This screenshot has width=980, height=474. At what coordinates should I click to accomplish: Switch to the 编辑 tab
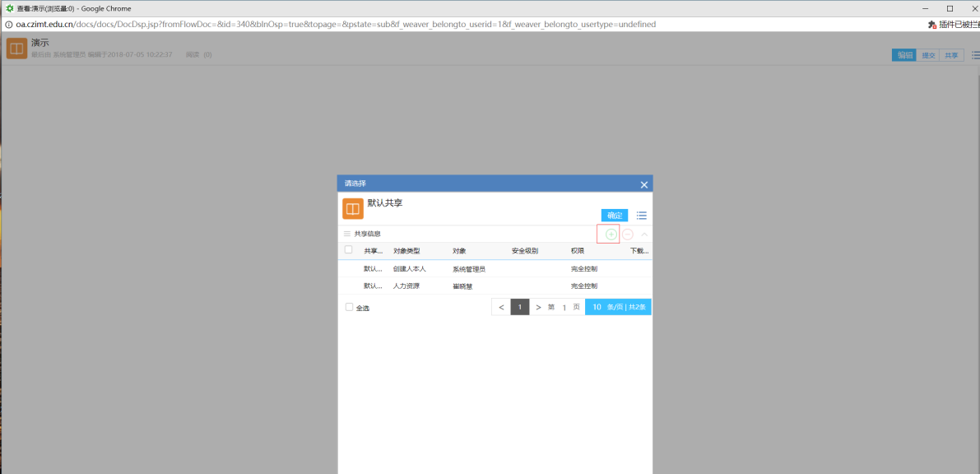point(905,55)
